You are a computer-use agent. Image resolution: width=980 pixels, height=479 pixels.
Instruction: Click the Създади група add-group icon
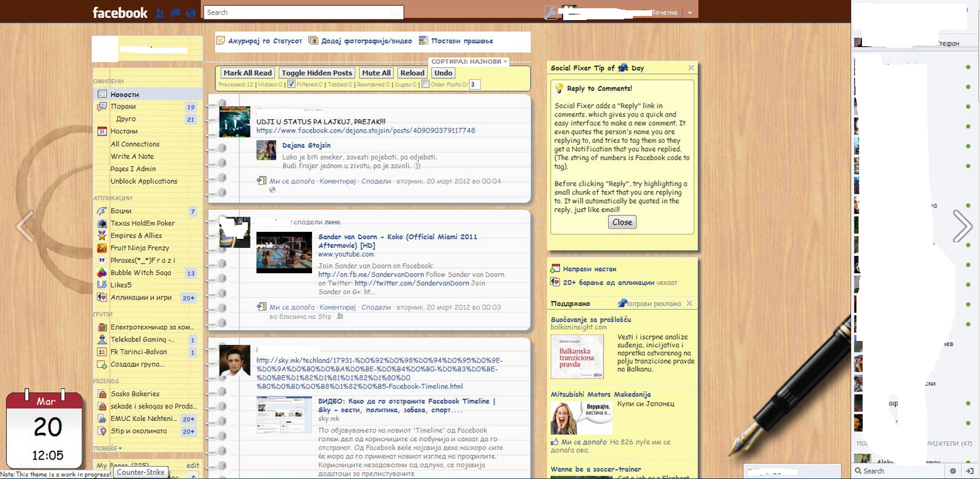[102, 364]
